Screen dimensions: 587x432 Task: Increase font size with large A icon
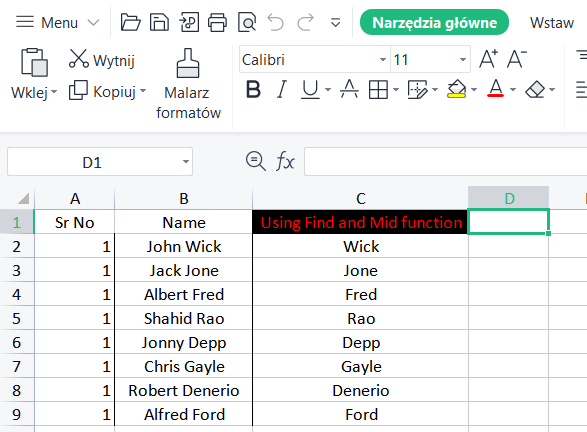coord(489,59)
